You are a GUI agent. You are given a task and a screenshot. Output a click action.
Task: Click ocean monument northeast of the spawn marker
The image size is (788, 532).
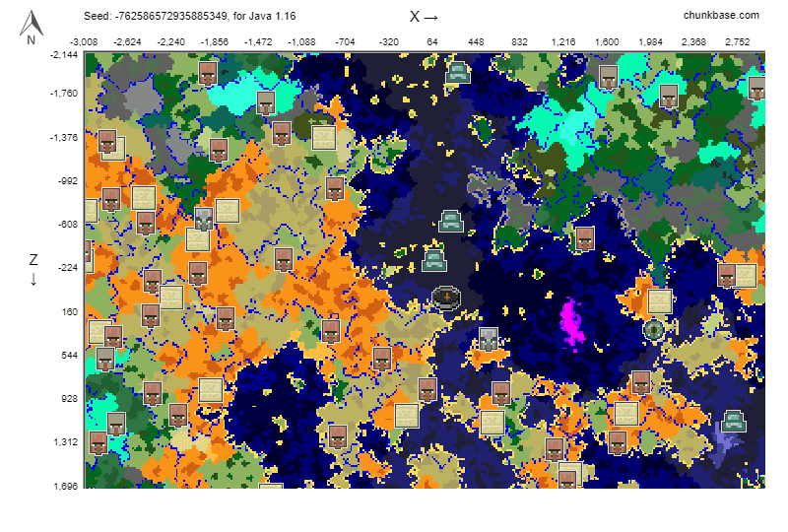(x=451, y=221)
